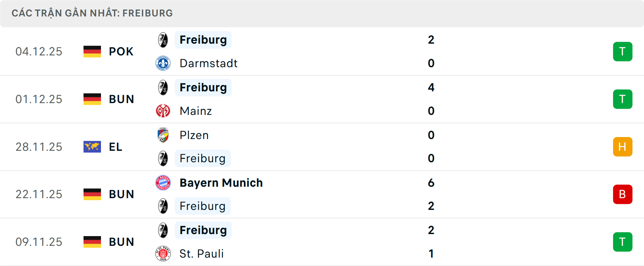644x266 pixels.
Task: Click green T badge for St. Pauli match
Action: tap(623, 242)
